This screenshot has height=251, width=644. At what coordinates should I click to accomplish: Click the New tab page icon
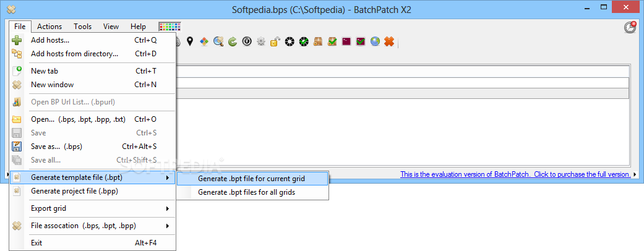point(17,71)
